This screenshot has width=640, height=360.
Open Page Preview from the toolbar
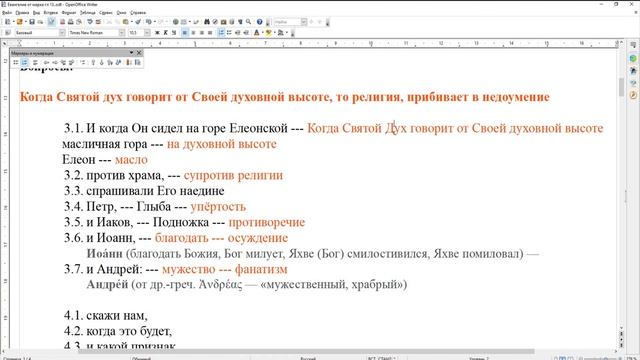coord(79,22)
